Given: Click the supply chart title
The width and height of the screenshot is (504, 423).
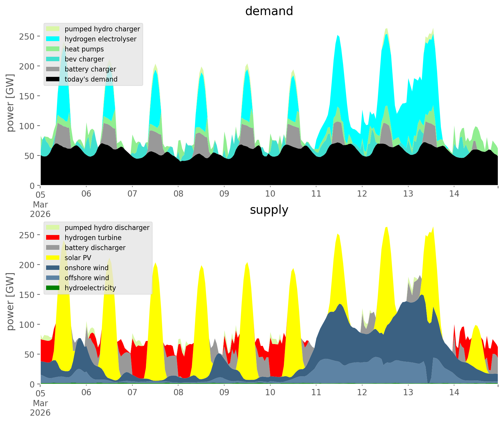Looking at the screenshot, I should click(269, 210).
